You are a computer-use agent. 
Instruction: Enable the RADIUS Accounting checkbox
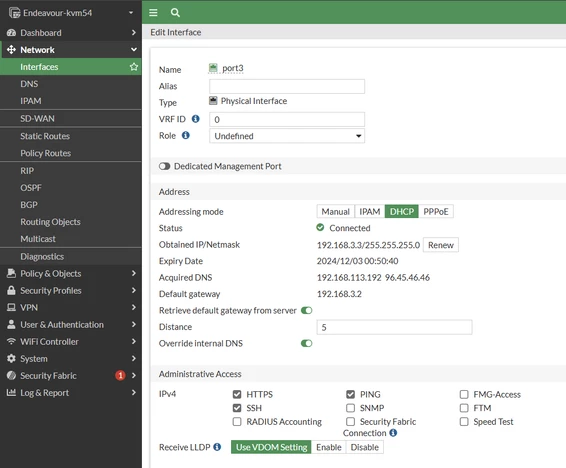[237, 422]
